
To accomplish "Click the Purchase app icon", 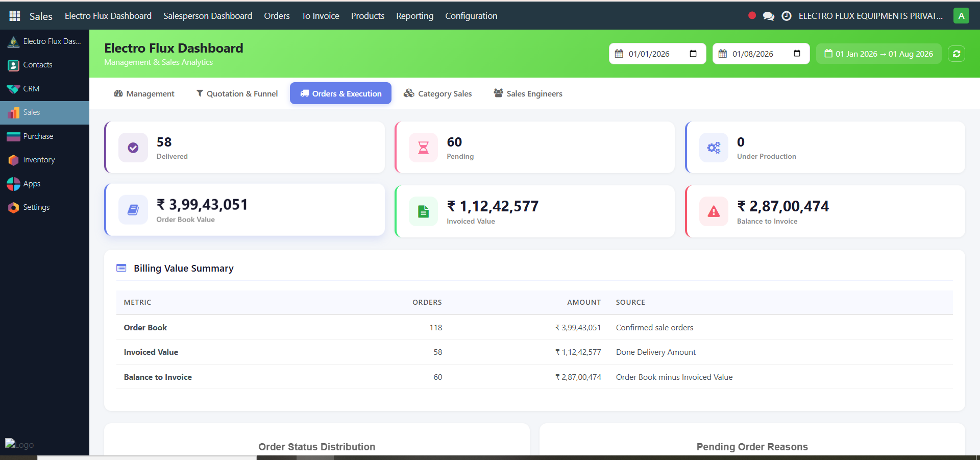I will click(x=14, y=136).
